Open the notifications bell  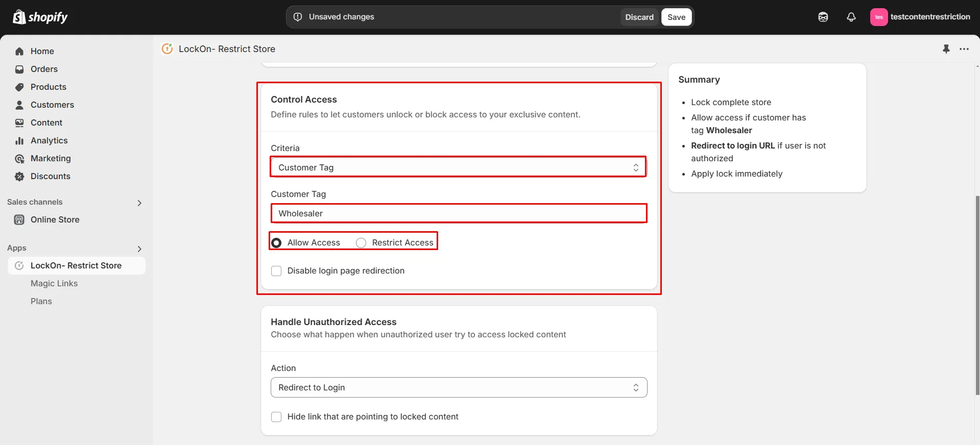(x=851, y=17)
